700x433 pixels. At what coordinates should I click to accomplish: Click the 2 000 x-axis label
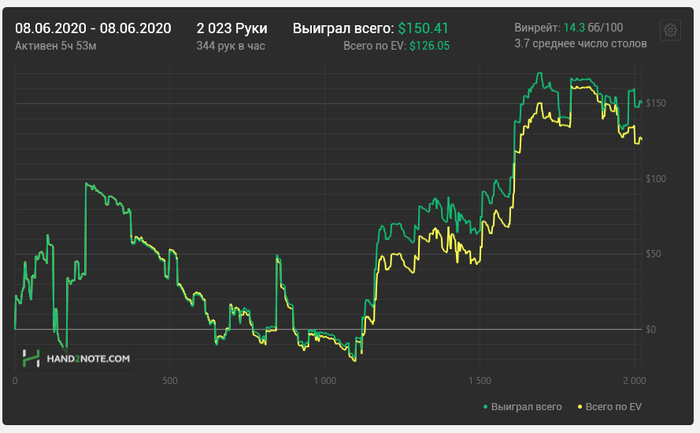coord(634,381)
